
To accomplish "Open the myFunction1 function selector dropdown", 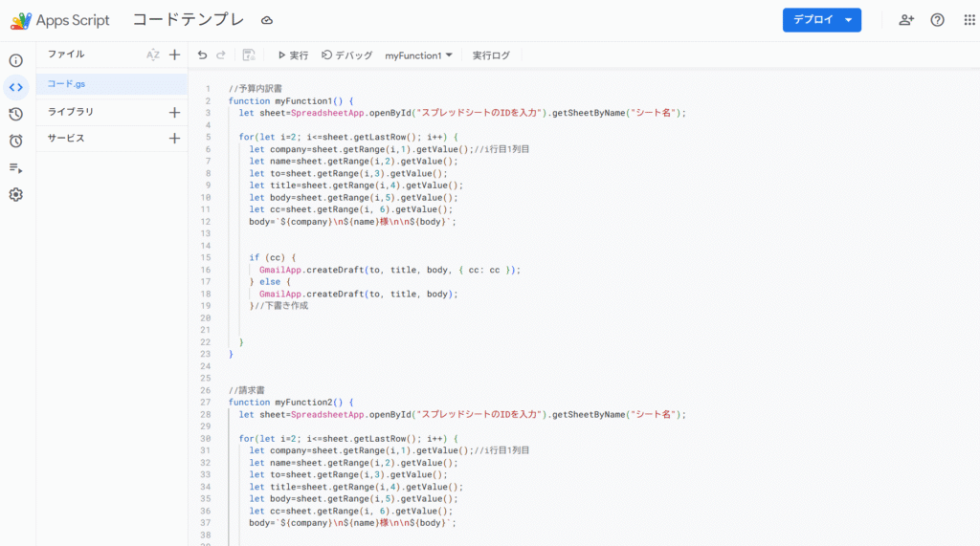I will (419, 55).
